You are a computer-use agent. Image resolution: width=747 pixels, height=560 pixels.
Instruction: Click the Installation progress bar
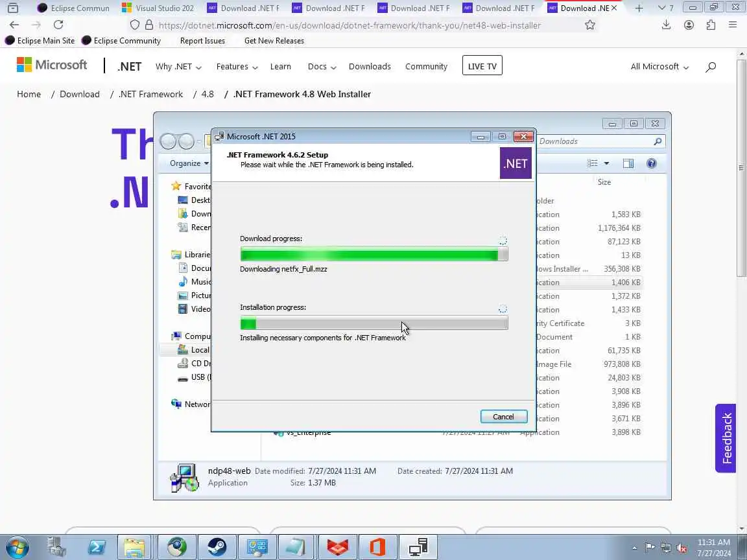[x=374, y=323]
